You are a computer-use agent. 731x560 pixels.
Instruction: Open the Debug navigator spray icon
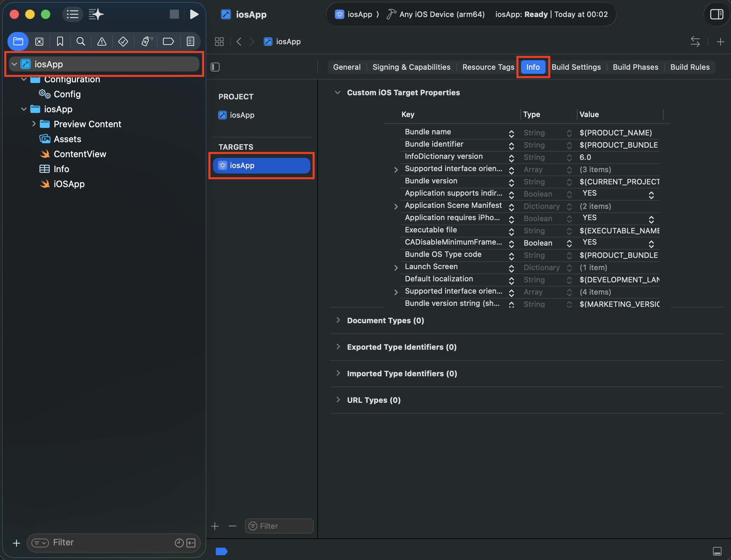[x=147, y=42]
